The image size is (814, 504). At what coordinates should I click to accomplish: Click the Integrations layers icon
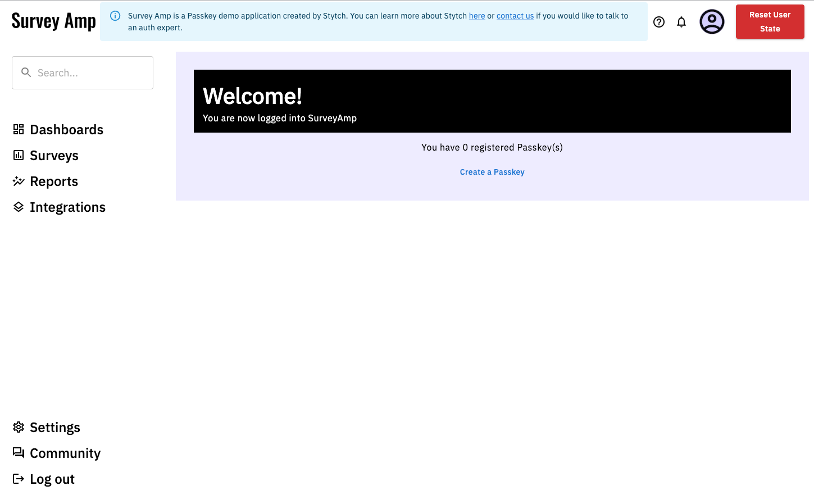19,207
